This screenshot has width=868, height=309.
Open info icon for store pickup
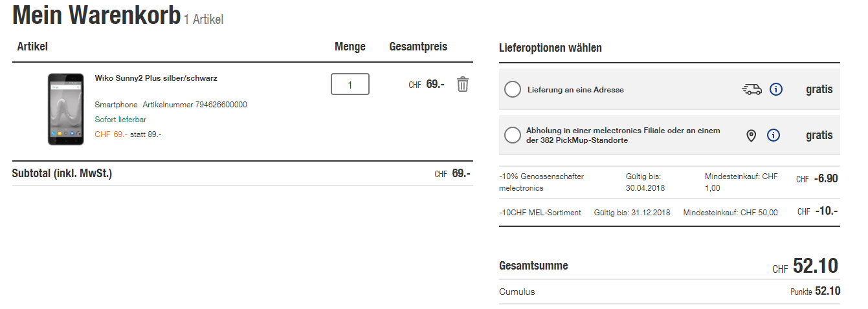(773, 136)
